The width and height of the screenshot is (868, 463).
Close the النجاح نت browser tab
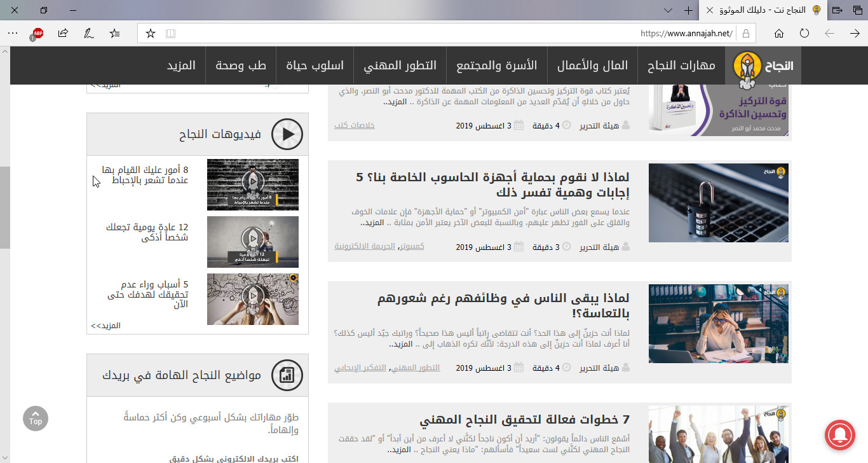tap(710, 10)
